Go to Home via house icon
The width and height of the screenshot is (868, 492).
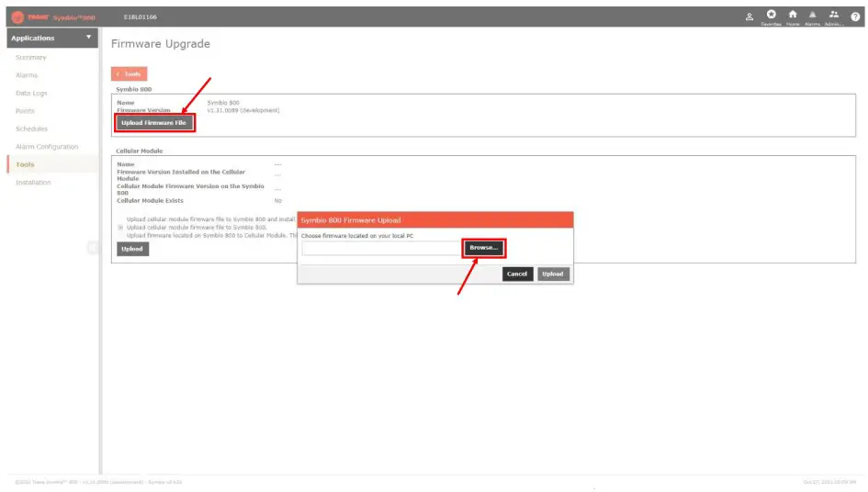point(793,17)
